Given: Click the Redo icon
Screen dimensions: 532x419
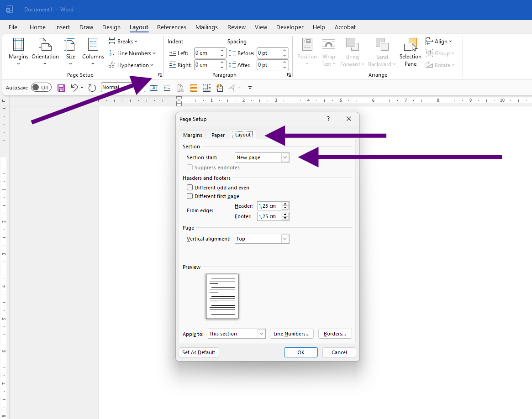Looking at the screenshot, I should pyautogui.click(x=92, y=88).
